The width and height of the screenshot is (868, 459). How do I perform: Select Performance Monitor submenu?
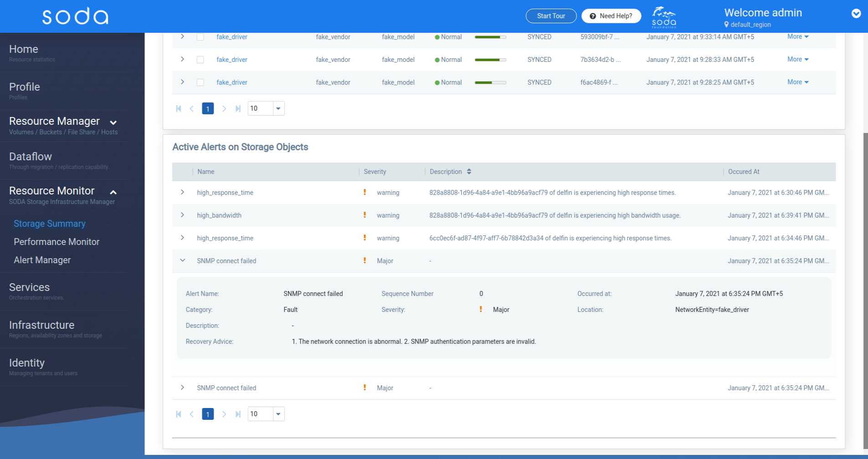point(56,242)
